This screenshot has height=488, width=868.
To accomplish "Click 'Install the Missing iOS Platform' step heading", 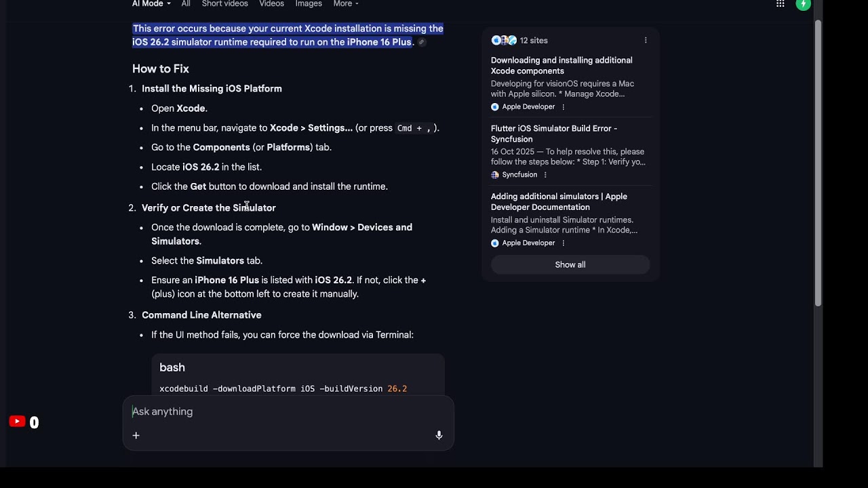I will coord(212,89).
